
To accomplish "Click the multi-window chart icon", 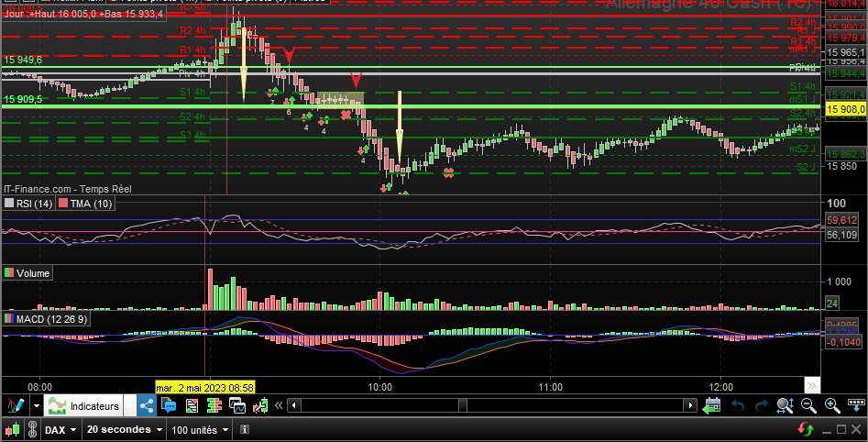I will [x=236, y=406].
